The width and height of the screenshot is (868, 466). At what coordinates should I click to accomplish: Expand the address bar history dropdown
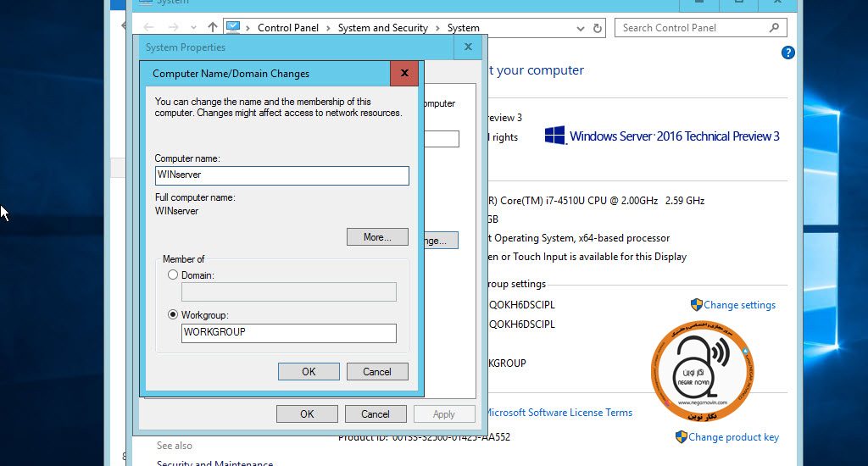pos(580,28)
